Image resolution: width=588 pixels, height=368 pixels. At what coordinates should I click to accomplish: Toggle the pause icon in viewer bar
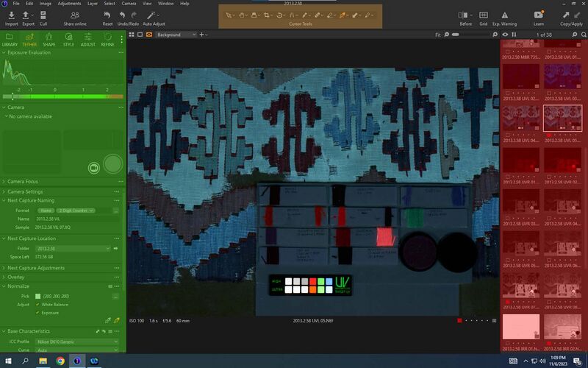point(514,35)
